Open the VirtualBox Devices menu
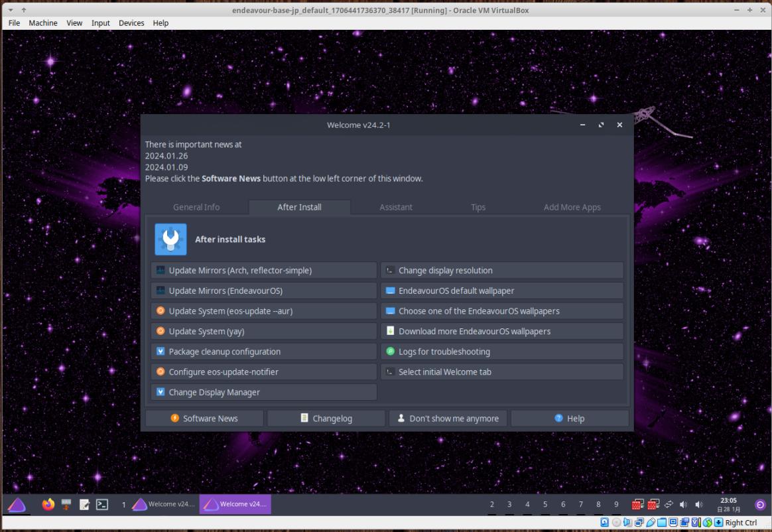This screenshot has height=532, width=772. click(131, 23)
